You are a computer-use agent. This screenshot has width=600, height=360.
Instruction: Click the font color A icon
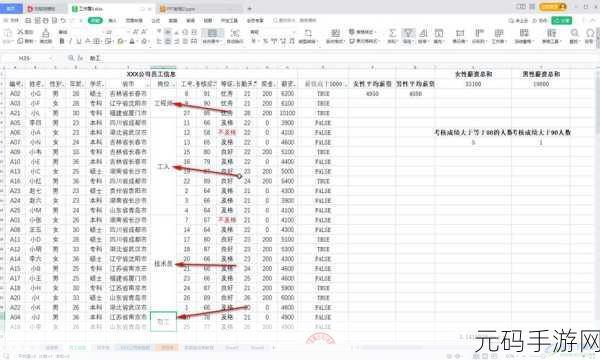[132, 41]
